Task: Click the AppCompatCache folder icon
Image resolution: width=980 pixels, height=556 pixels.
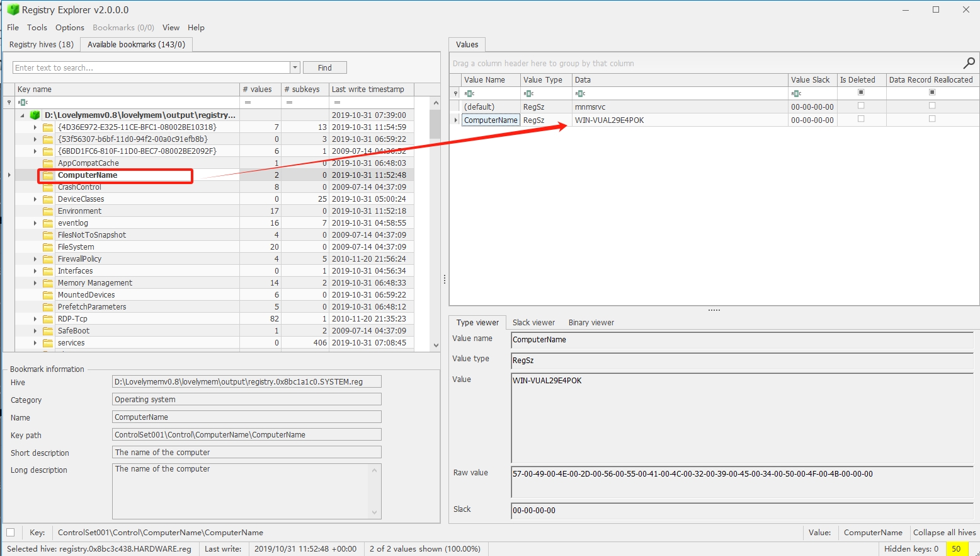Action: coord(48,163)
